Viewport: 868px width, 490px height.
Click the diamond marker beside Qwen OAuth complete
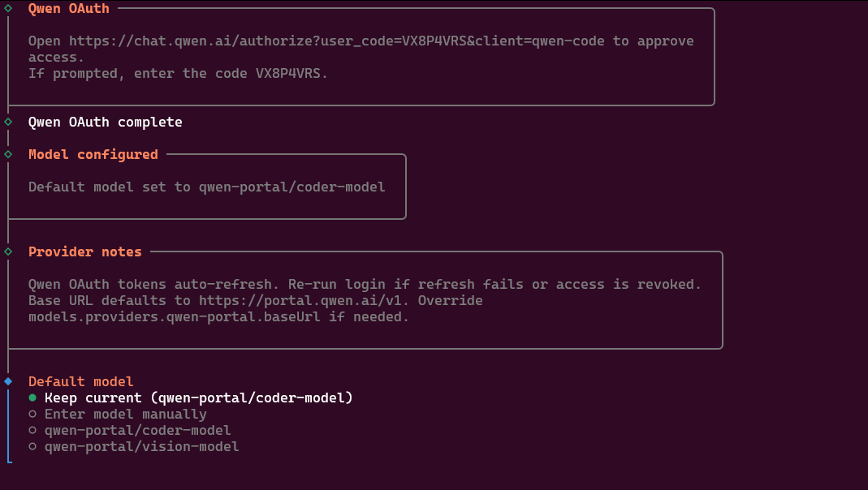(8, 122)
